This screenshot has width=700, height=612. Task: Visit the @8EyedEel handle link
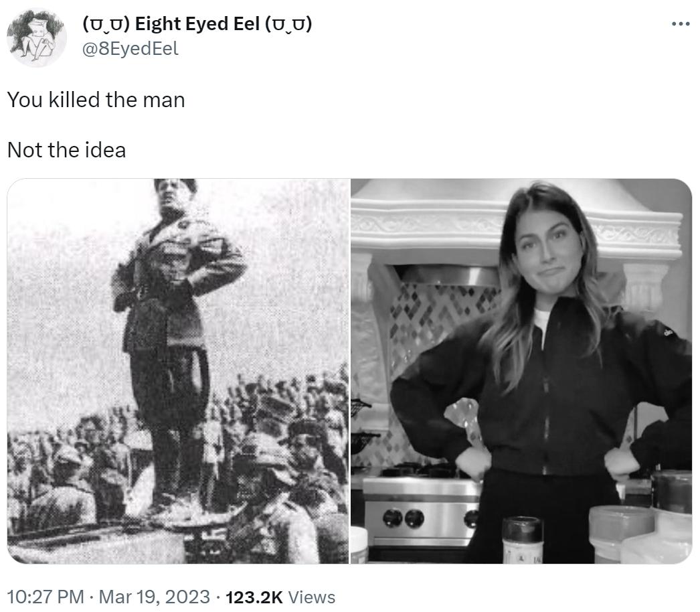[130, 48]
